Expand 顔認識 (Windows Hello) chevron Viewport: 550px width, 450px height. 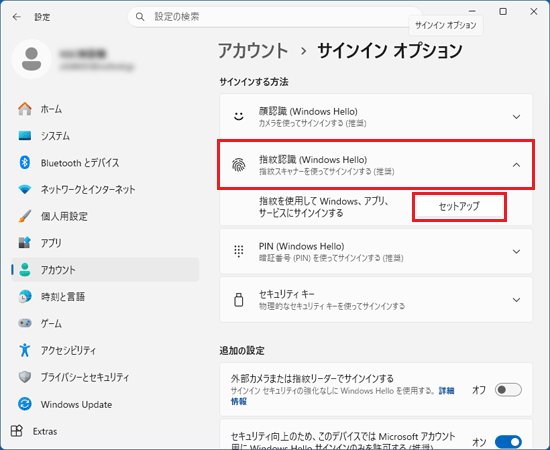point(516,116)
